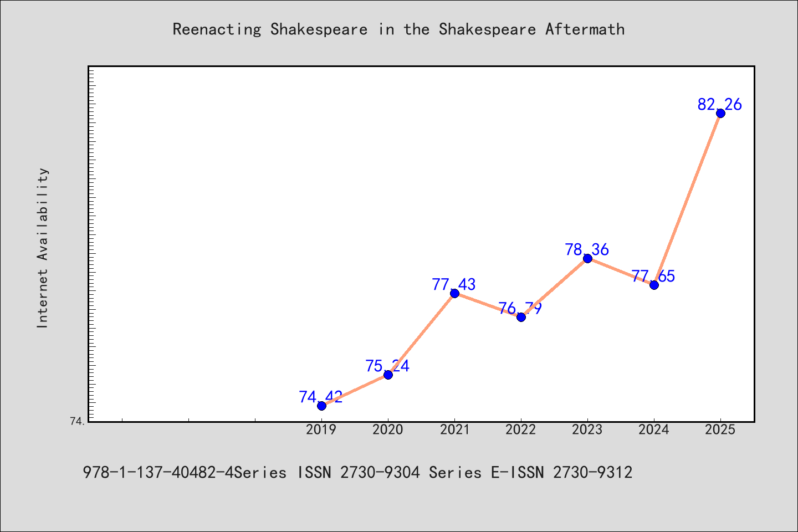Click the ISBN and ISSN caption below chart
Image resolution: width=798 pixels, height=532 pixels.
point(357,473)
